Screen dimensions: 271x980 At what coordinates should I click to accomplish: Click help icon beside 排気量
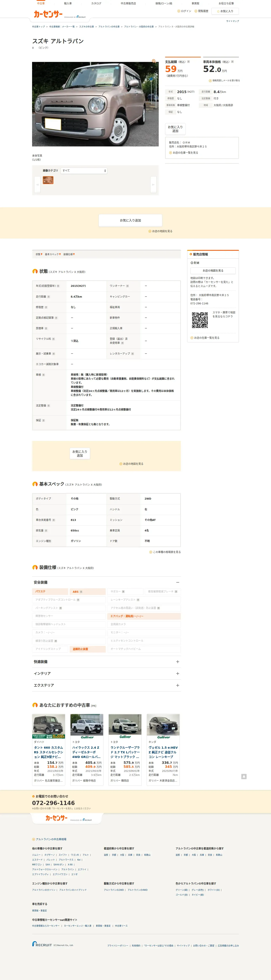point(46,530)
